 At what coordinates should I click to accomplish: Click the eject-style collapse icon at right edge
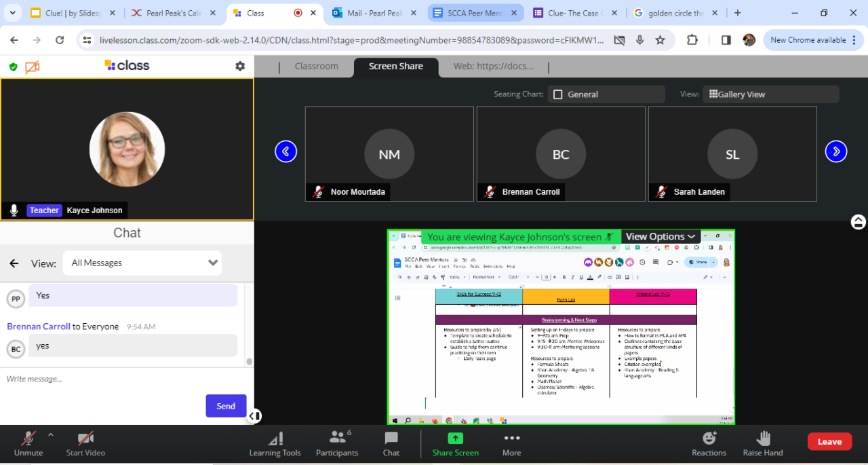859,222
